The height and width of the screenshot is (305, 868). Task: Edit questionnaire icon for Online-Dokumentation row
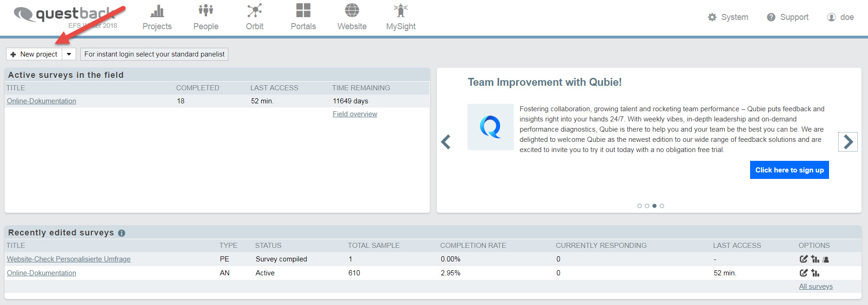(x=803, y=273)
